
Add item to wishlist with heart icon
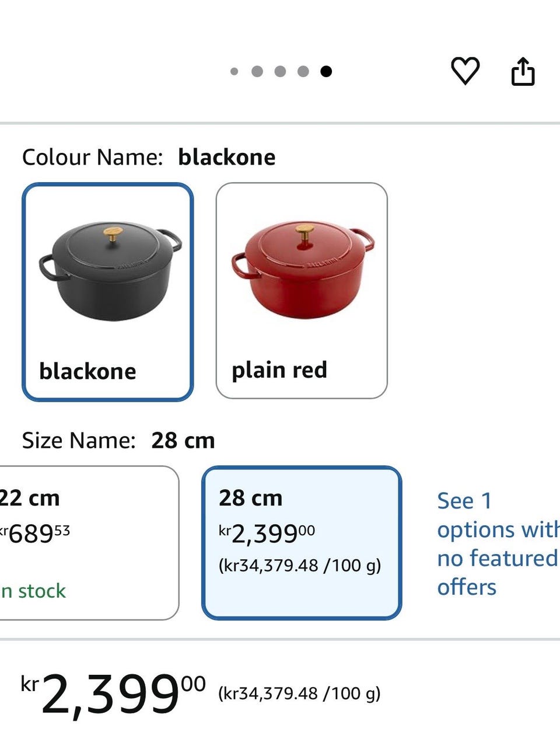click(465, 71)
